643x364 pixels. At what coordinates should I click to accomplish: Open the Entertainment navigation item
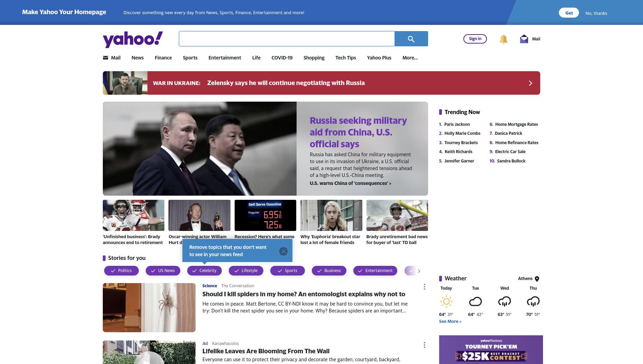click(225, 58)
